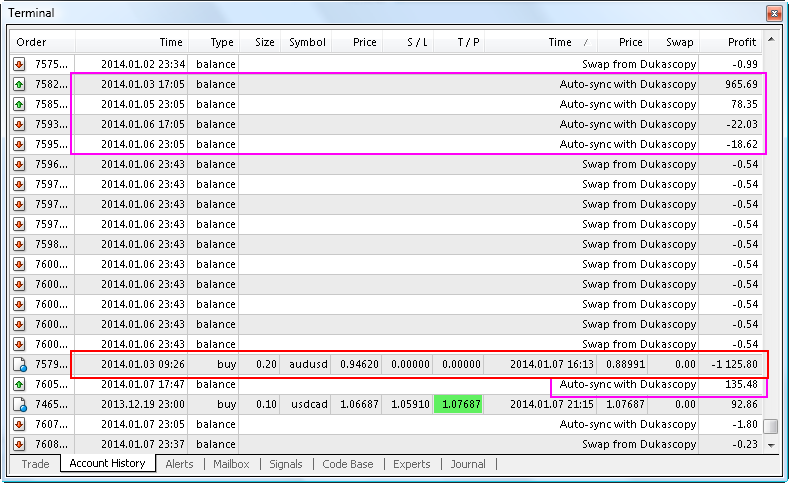This screenshot has width=789, height=483.
Task: Click the S / L column header
Action: tap(408, 42)
